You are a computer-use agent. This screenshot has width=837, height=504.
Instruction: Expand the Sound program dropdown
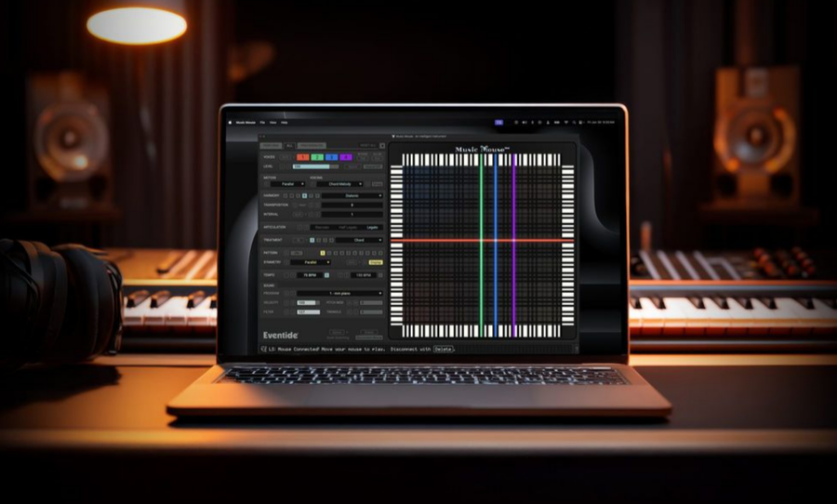(x=340, y=293)
